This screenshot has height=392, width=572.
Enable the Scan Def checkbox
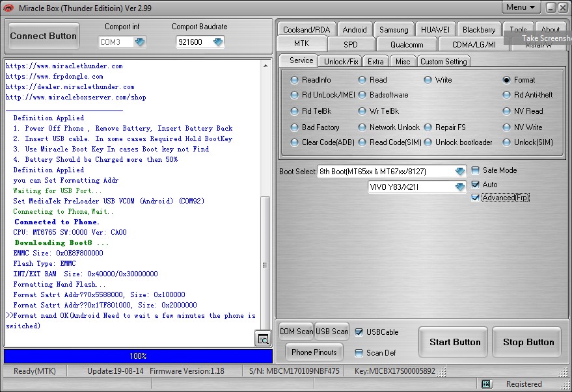(359, 352)
